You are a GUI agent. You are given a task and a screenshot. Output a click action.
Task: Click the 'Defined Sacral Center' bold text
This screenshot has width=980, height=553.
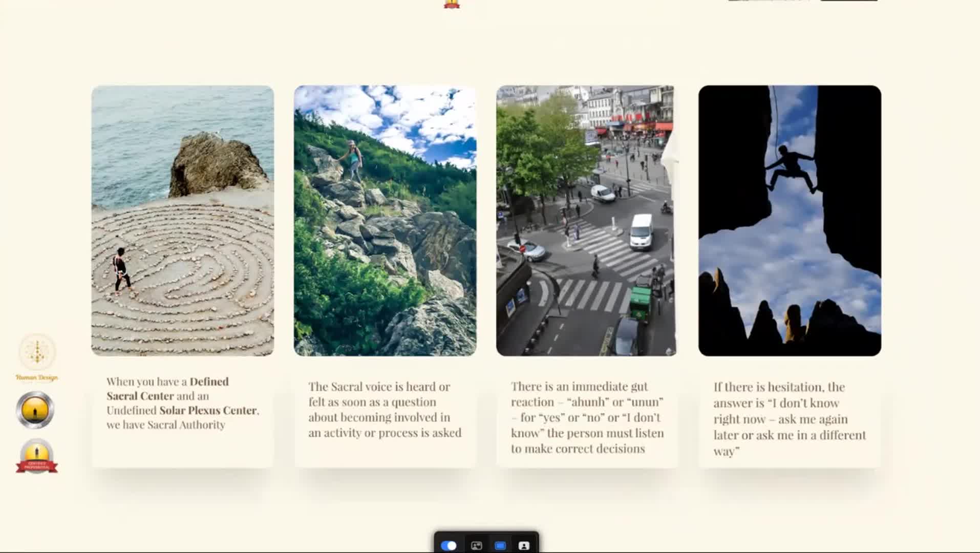point(167,389)
